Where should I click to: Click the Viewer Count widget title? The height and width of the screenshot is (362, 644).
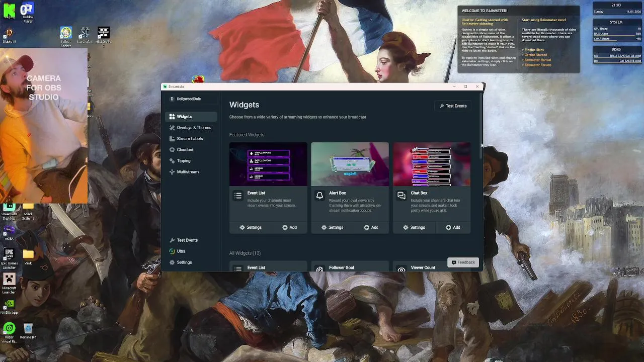coord(423,268)
